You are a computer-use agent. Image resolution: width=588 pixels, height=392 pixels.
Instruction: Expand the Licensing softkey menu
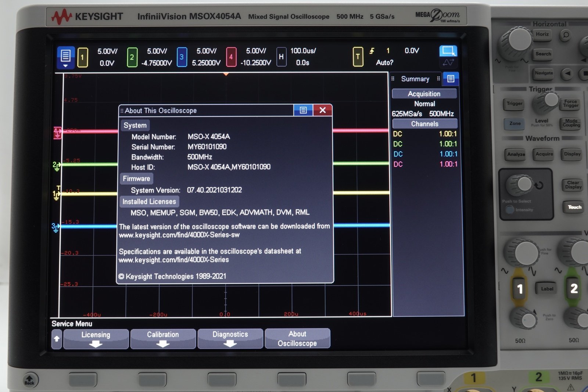click(x=96, y=339)
